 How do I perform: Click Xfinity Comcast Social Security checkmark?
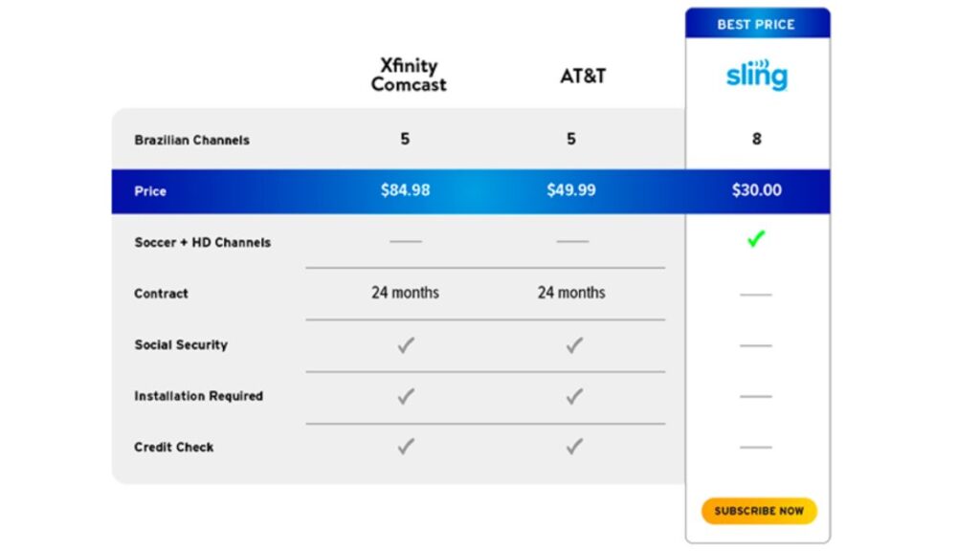pos(406,344)
